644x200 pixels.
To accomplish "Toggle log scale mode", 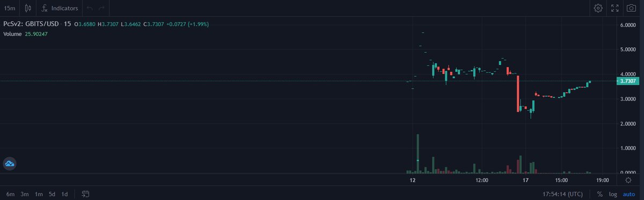I will point(613,194).
